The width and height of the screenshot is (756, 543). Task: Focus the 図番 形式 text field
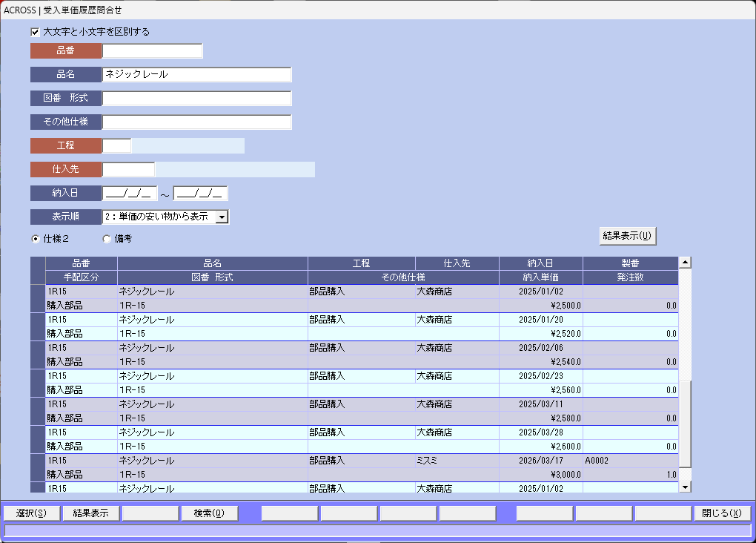pos(196,99)
